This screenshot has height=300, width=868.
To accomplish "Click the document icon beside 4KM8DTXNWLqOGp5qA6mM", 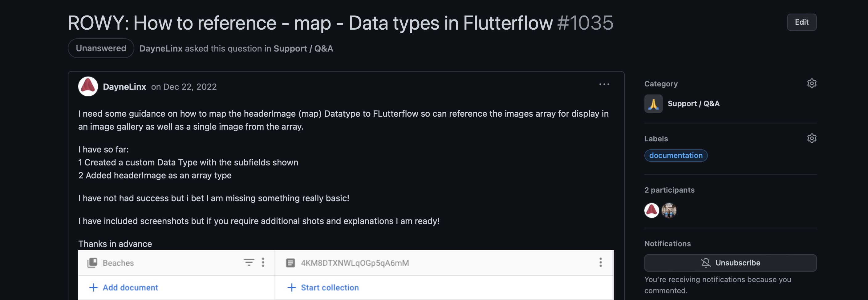I will 290,263.
